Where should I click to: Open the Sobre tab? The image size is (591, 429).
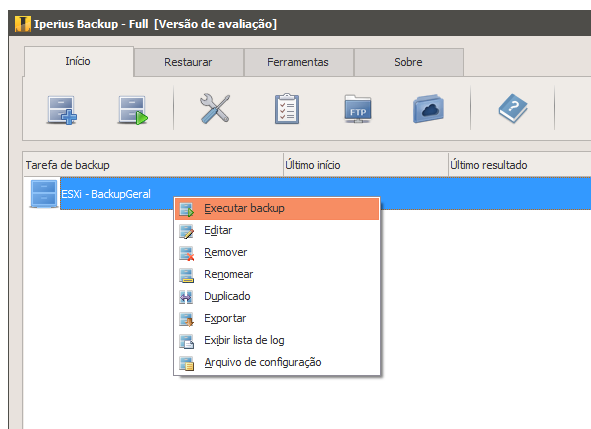[409, 62]
